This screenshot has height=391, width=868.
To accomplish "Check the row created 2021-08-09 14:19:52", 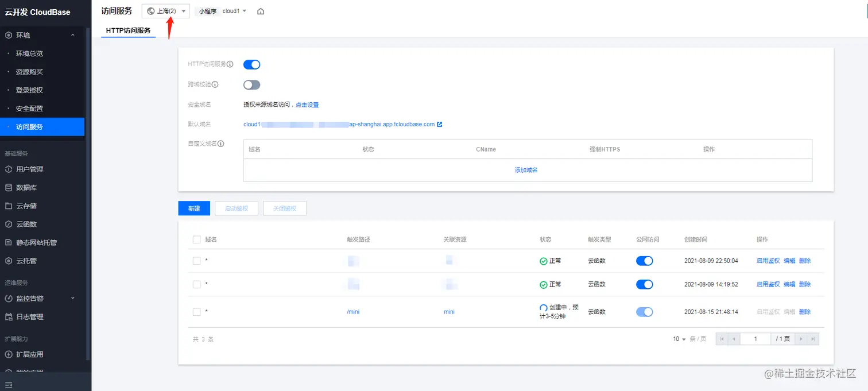I will tap(196, 284).
